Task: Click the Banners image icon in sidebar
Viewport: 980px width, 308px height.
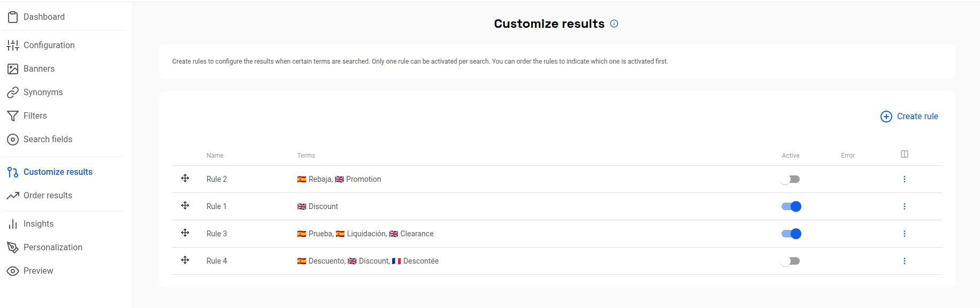Action: click(x=13, y=69)
